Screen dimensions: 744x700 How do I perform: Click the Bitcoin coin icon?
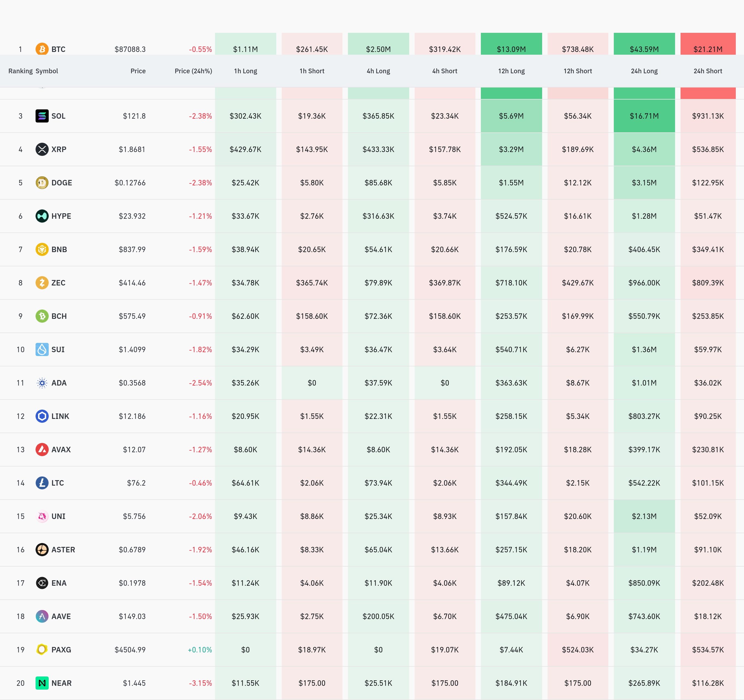tap(42, 49)
